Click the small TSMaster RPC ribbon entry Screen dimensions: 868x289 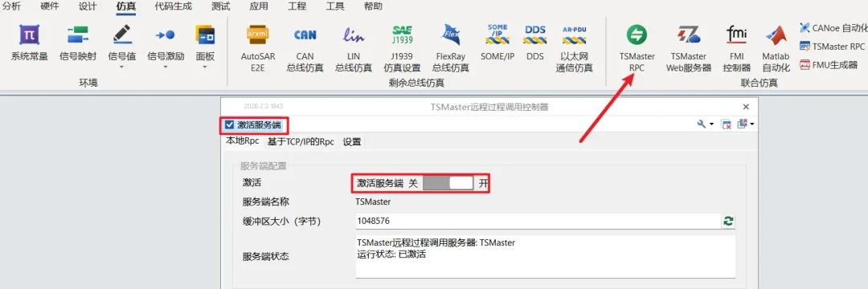(833, 46)
